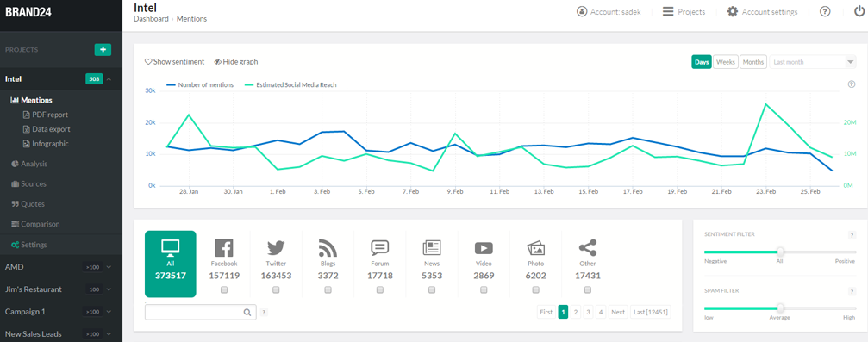
Task: Choose the Blogs RSS feed icon
Action: point(328,247)
